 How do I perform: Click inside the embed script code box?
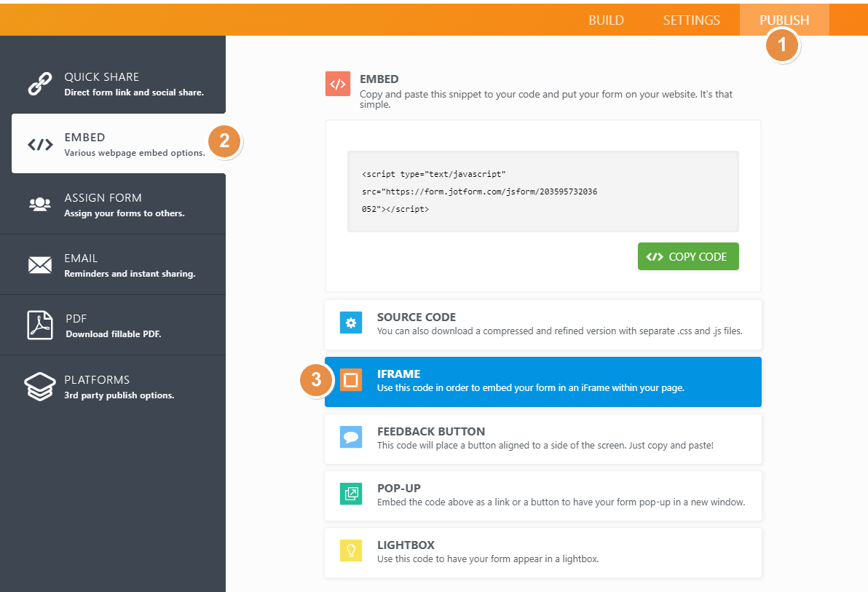(542, 192)
